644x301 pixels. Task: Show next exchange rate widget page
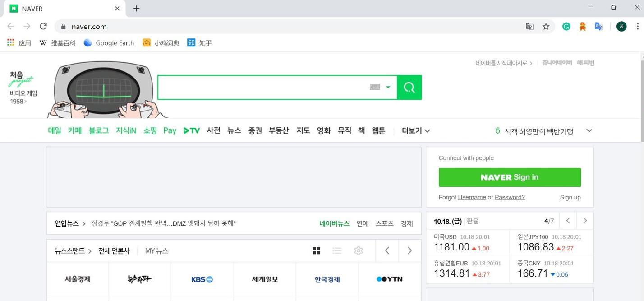(x=585, y=221)
